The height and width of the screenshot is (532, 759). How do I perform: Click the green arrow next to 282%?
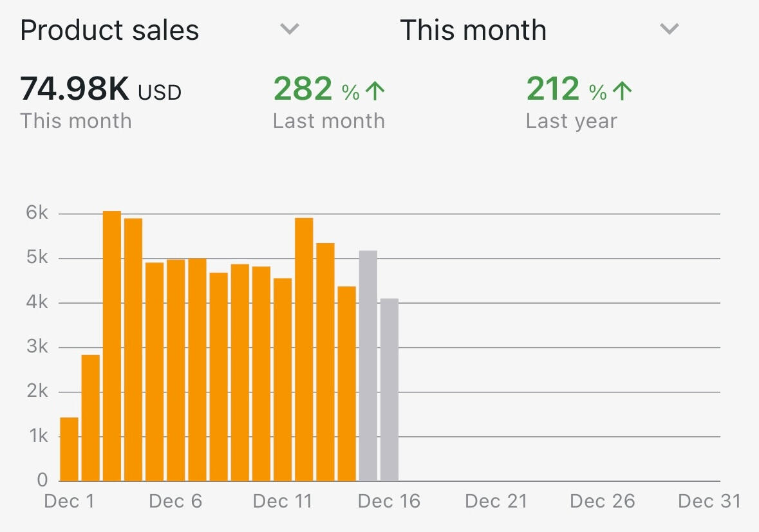tap(375, 92)
